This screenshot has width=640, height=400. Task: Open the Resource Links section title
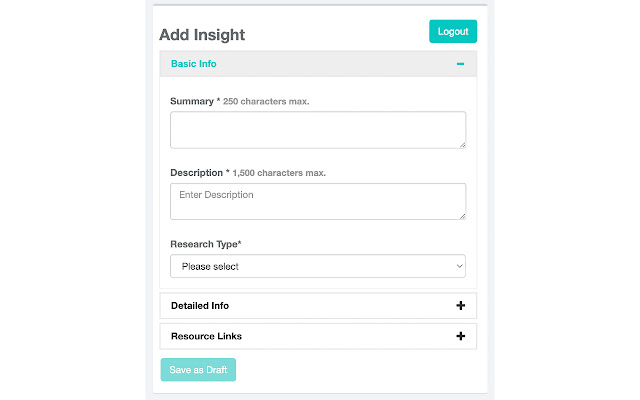coord(206,337)
